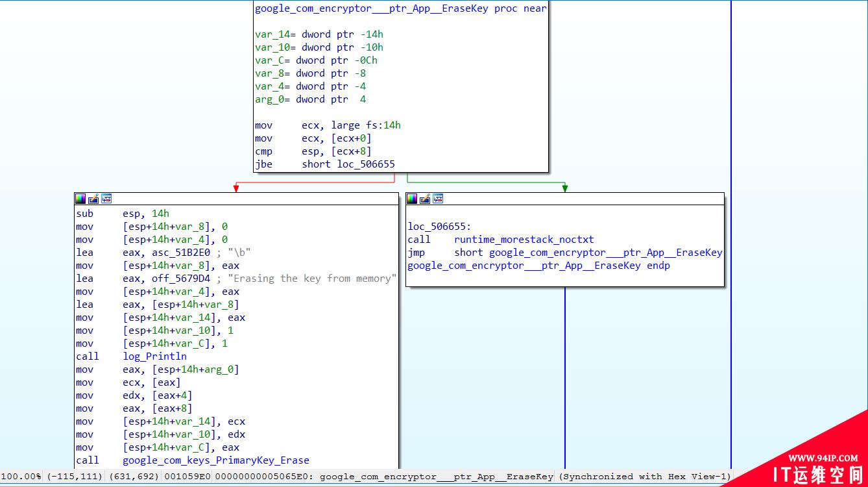Click group-nodes icon on loc_506655 block
This screenshot has height=487, width=868.
pos(438,199)
